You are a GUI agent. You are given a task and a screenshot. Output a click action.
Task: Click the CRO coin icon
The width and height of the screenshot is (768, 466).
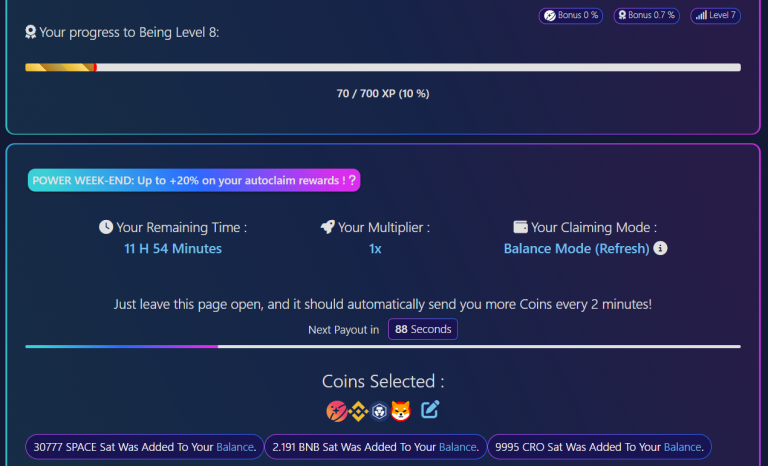tap(379, 410)
